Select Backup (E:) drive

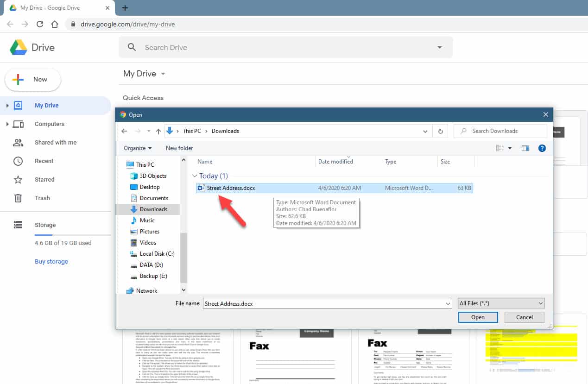coord(153,276)
